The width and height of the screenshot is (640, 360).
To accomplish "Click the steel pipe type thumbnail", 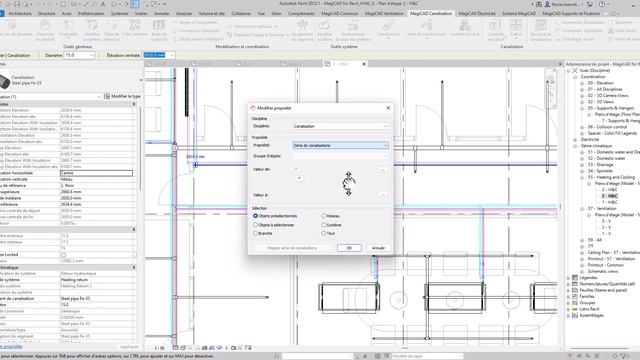I will [4, 80].
